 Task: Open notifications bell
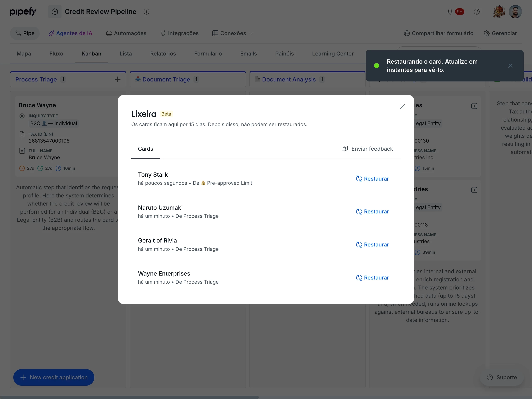[x=450, y=12]
